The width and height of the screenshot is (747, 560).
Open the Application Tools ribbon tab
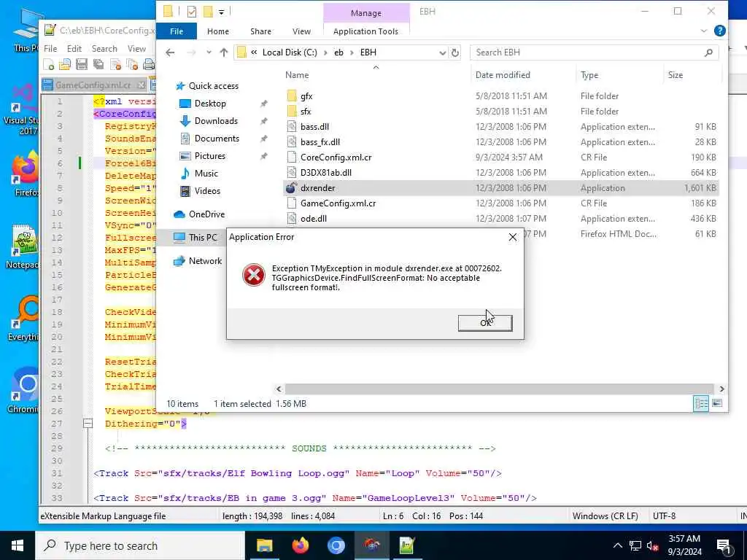pyautogui.click(x=366, y=31)
